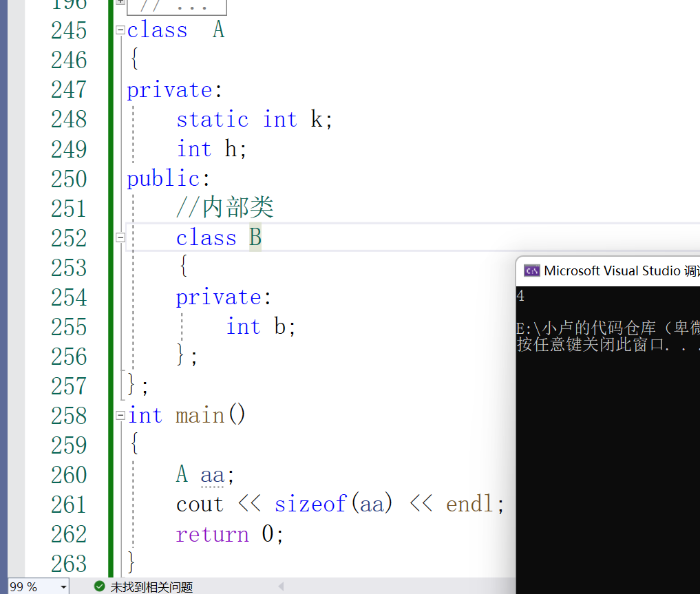Click the private: specifier on line 247
The width and height of the screenshot is (700, 594).
pos(174,89)
